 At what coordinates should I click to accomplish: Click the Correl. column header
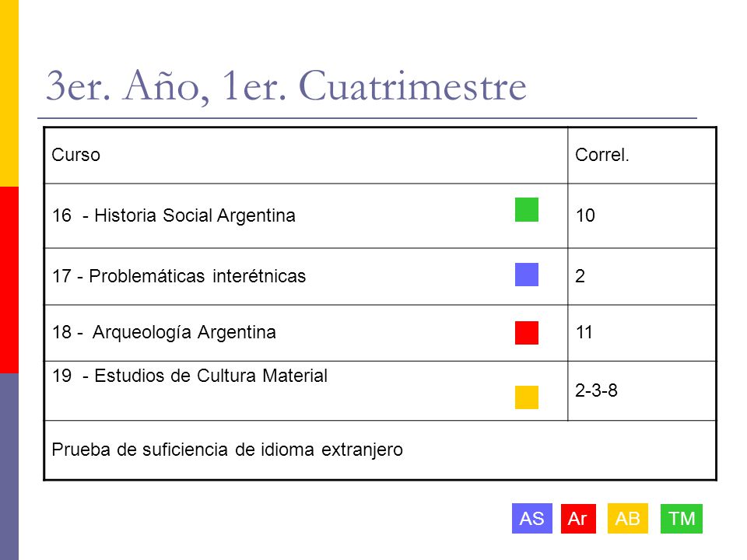coord(602,155)
